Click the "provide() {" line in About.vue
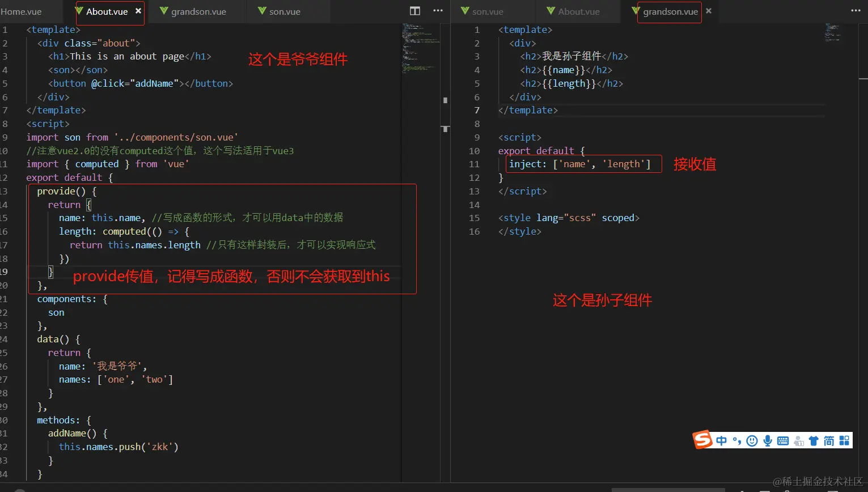The image size is (868, 492). click(x=67, y=192)
